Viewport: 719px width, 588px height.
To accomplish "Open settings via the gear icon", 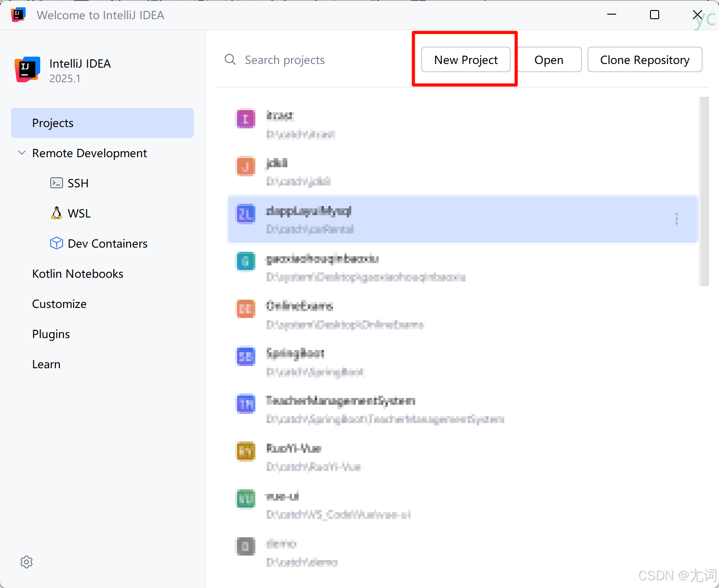I will point(26,562).
